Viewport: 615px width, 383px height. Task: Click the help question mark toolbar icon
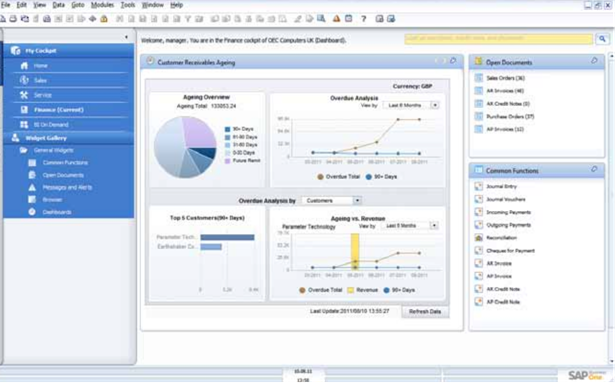point(364,18)
